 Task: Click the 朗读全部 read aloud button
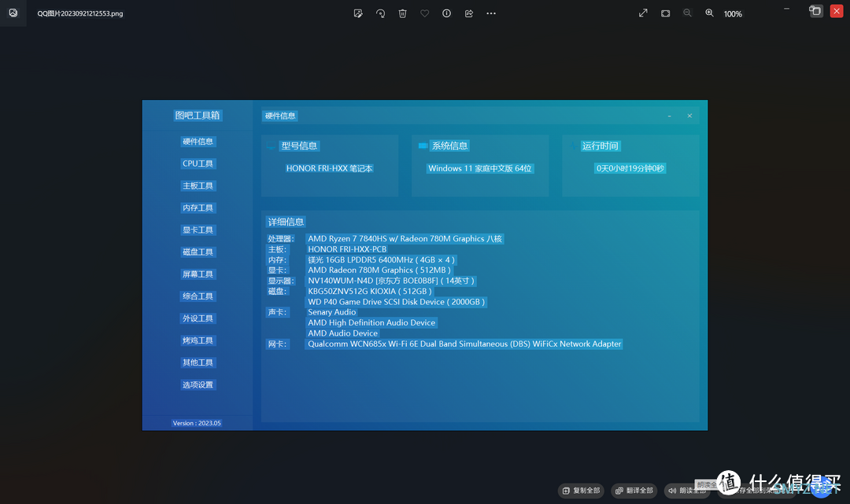click(687, 491)
